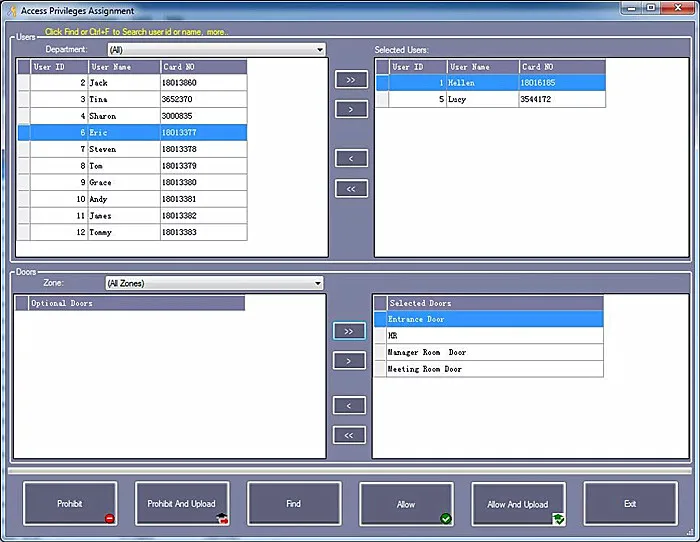
Task: Select the row selector of user Jack
Action: (x=24, y=83)
